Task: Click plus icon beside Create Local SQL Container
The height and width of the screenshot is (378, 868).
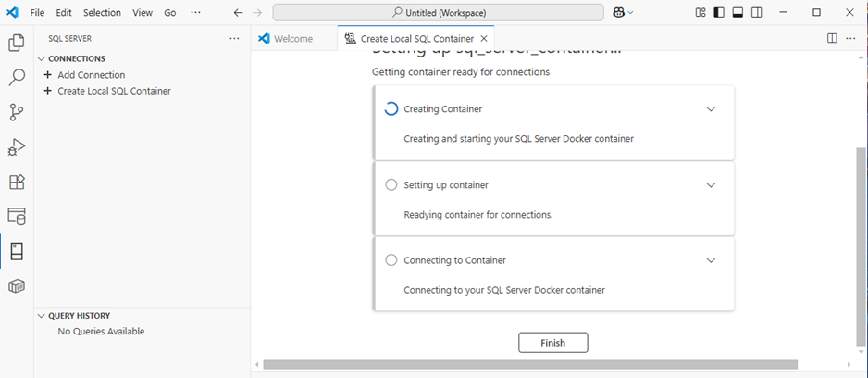Action: pos(47,91)
